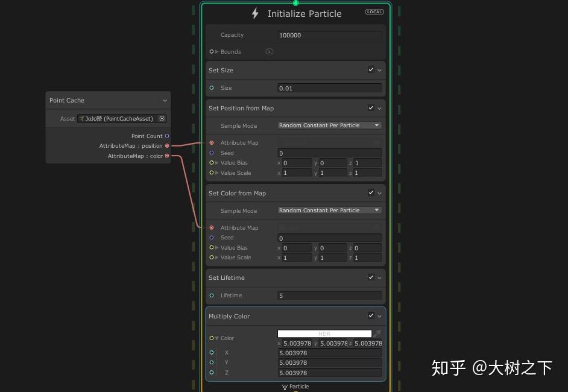Click the Particle flow anchor at the bottom
This screenshot has width=568, height=392.
(295, 387)
